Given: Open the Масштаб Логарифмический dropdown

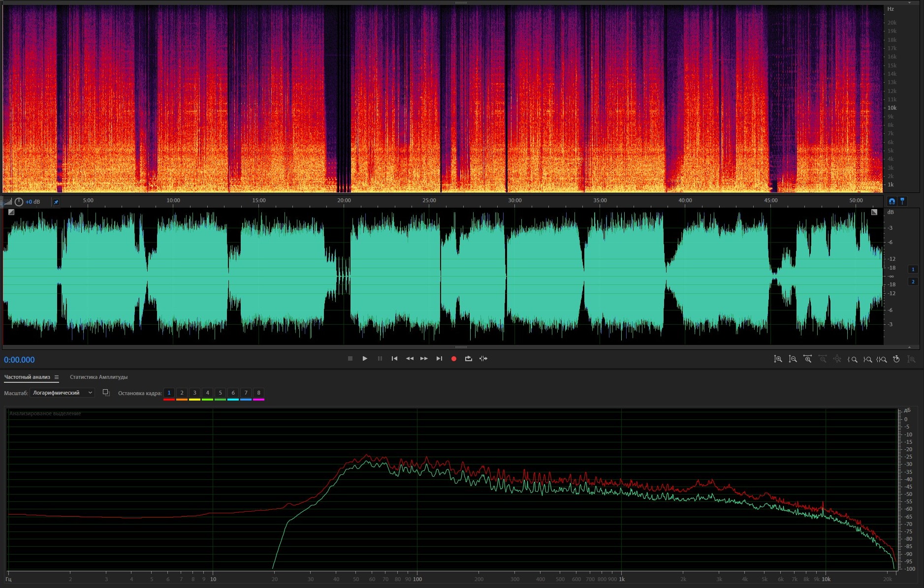Looking at the screenshot, I should coord(62,393).
